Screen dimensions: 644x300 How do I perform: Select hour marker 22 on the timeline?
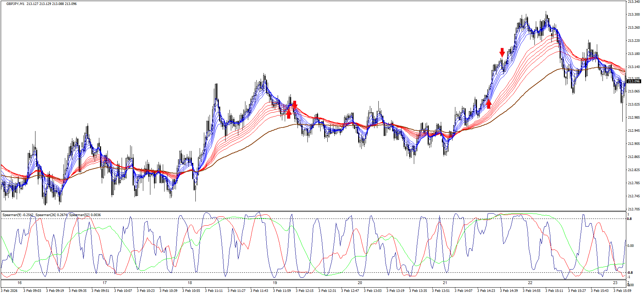530,283
